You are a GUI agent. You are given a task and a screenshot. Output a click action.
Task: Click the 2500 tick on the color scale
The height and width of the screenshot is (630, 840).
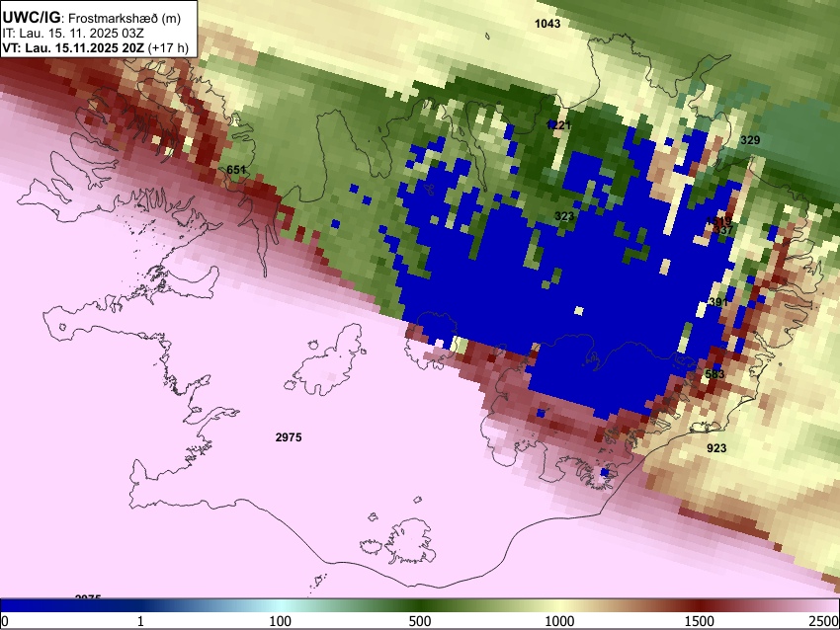[x=825, y=621]
